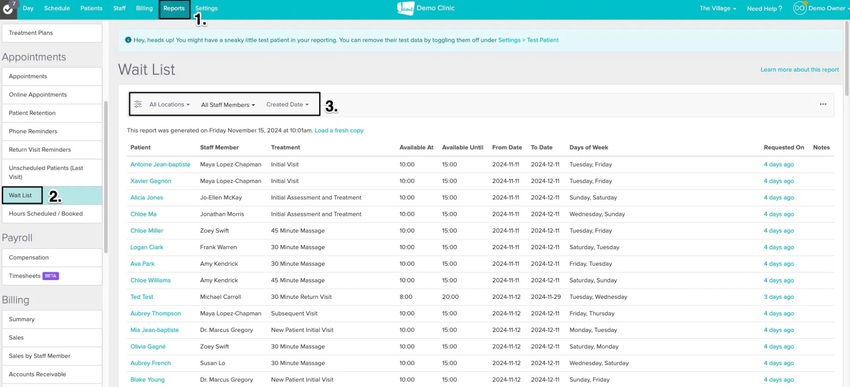Viewport: 850px width, 387px height.
Task: Open patient Aubrey French
Action: [x=150, y=363]
